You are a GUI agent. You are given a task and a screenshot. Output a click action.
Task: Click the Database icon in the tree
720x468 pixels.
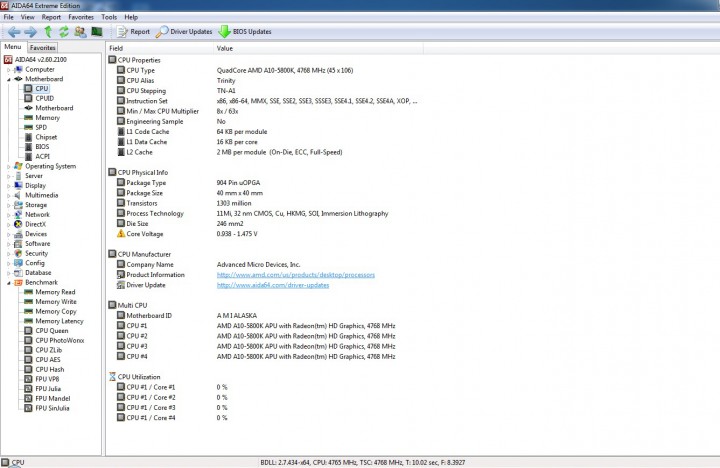click(x=18, y=272)
